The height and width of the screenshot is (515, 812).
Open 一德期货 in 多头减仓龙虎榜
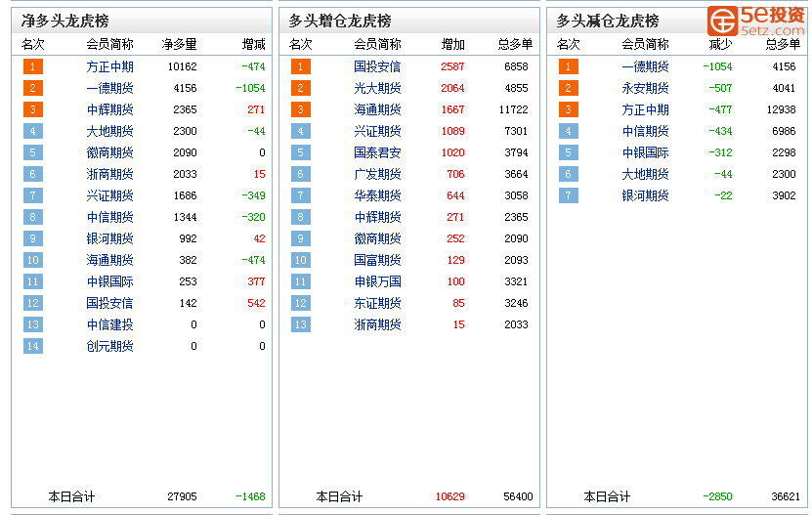coord(645,66)
